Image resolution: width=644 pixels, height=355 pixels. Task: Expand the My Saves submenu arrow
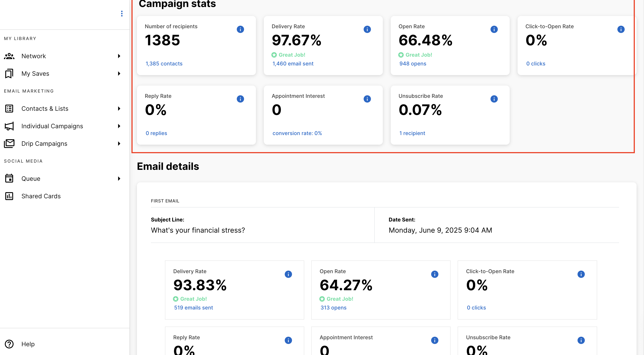coord(119,74)
